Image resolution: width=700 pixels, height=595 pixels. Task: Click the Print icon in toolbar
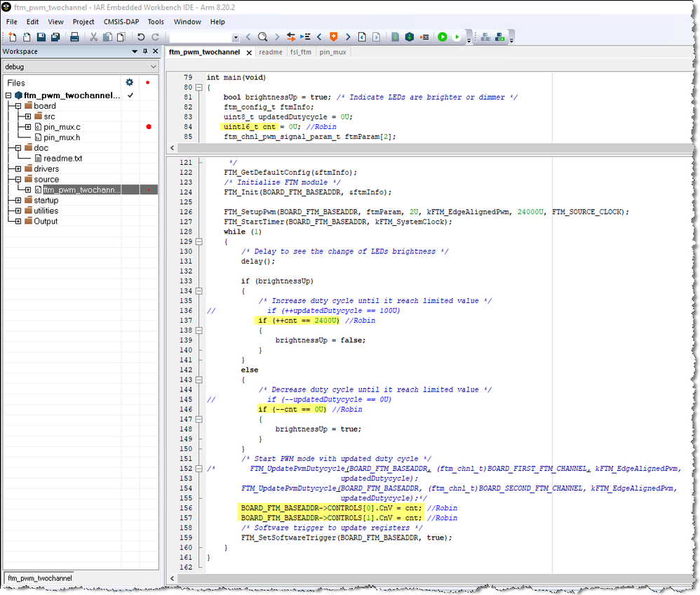[x=74, y=36]
